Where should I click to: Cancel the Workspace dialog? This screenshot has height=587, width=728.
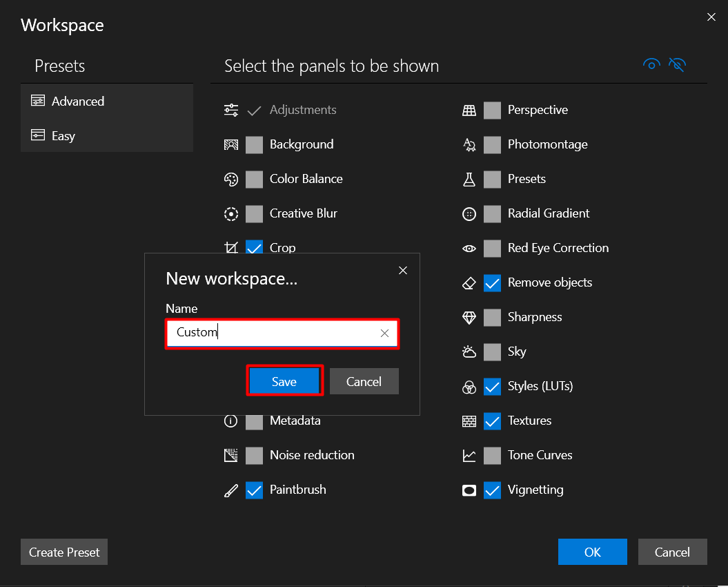point(672,552)
